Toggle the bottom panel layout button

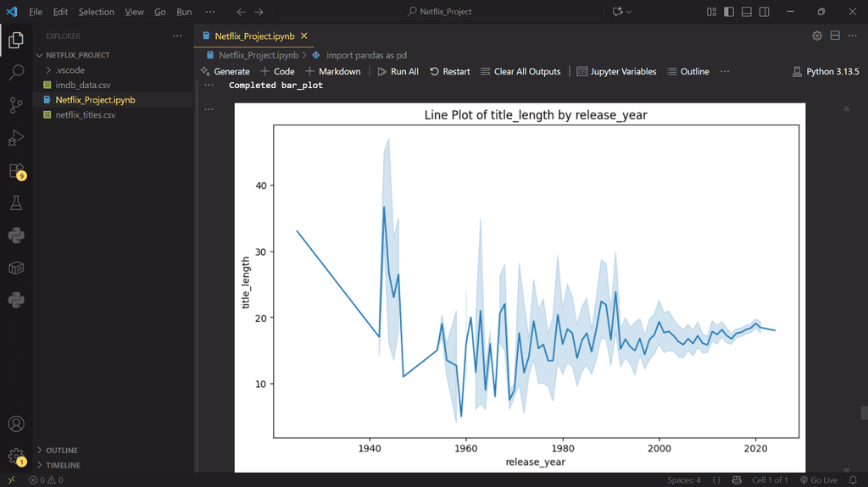[x=746, y=12]
